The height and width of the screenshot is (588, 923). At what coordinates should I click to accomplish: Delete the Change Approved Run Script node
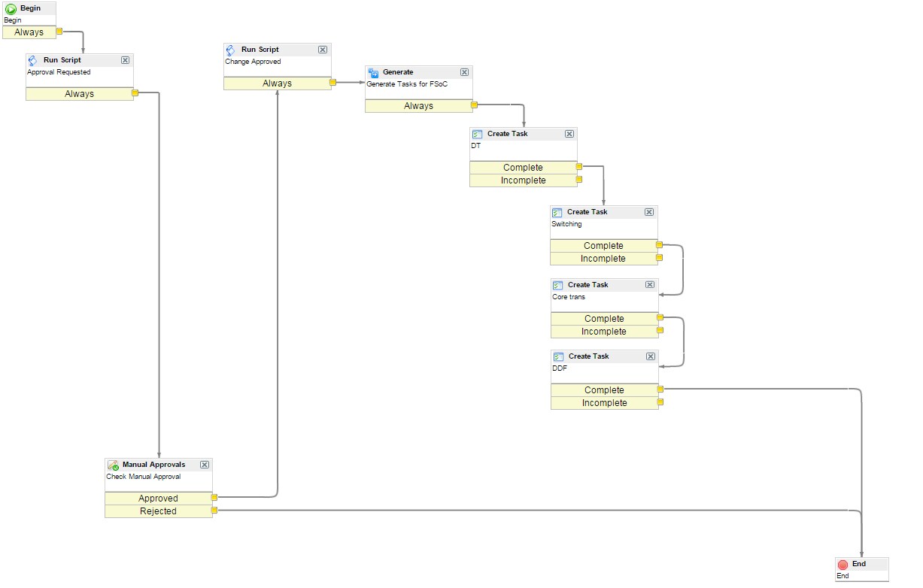323,49
